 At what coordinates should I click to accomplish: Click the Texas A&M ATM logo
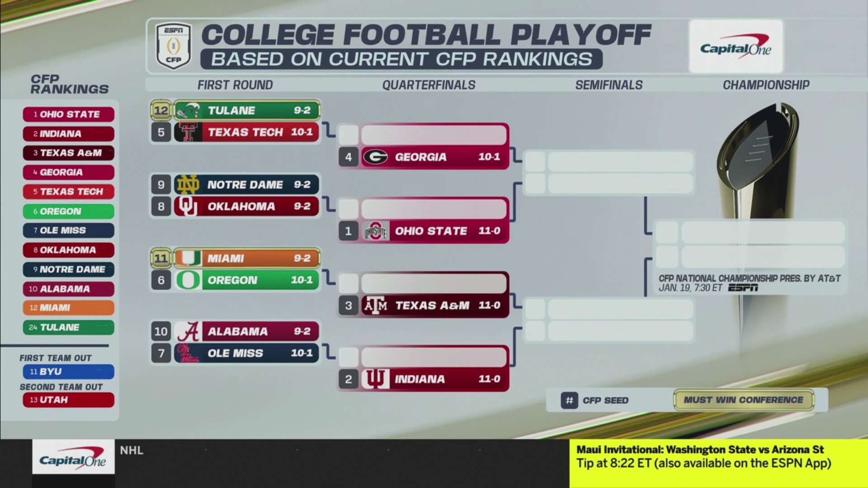click(375, 305)
